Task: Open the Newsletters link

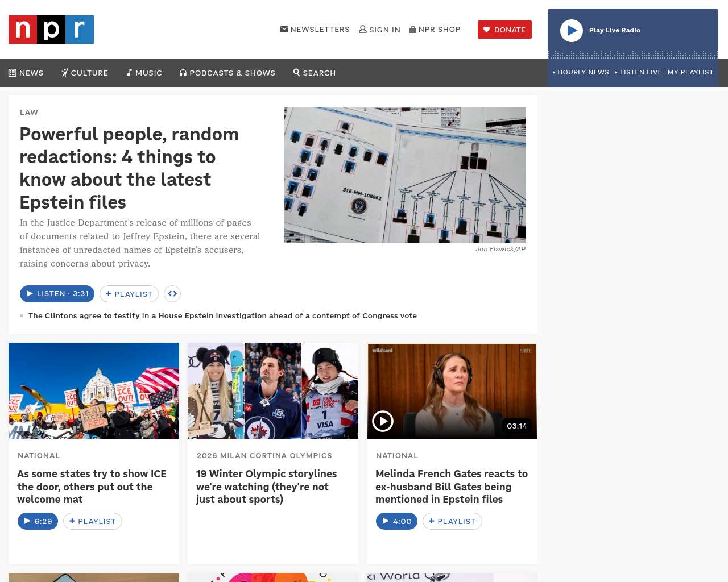Action: pyautogui.click(x=315, y=30)
